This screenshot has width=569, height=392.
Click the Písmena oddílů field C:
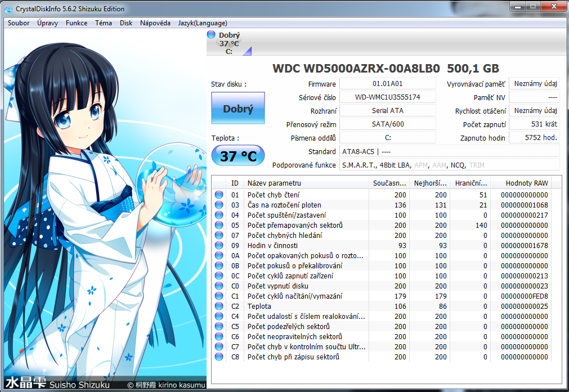388,137
